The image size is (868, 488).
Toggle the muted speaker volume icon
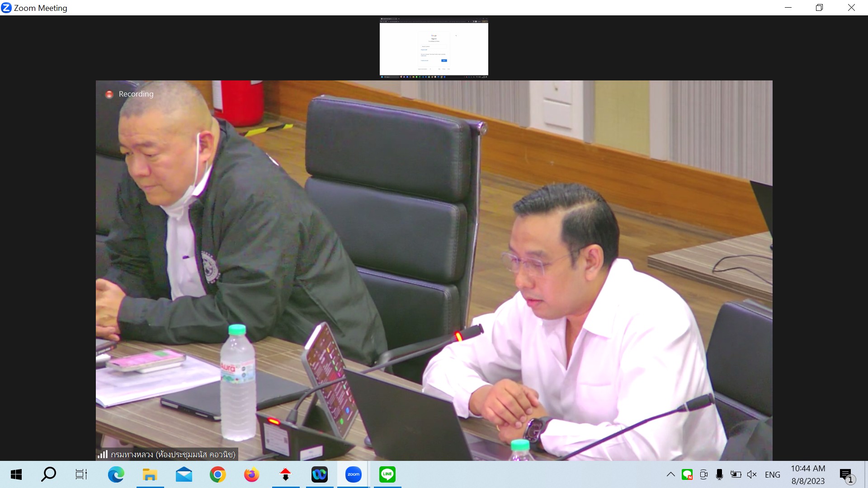tap(752, 474)
